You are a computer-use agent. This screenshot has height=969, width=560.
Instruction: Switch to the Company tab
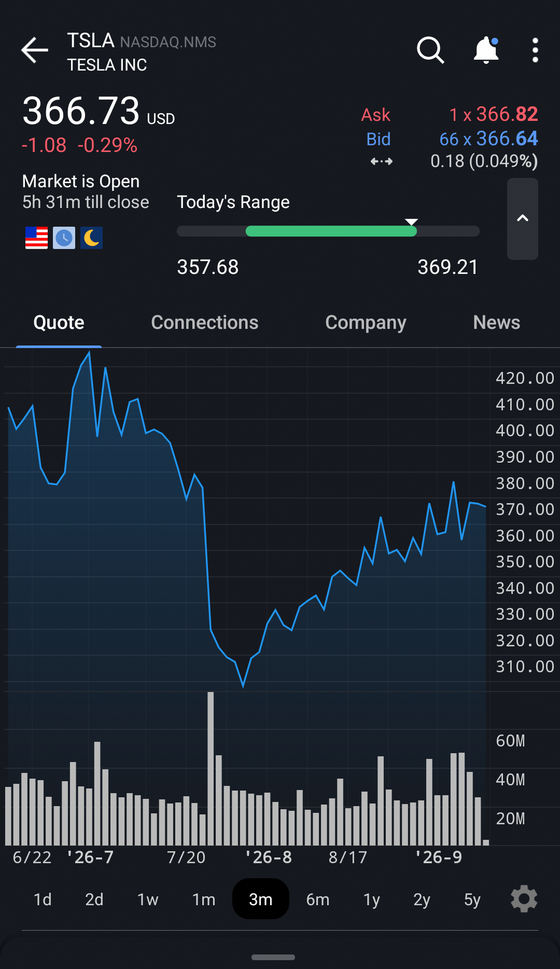(x=366, y=323)
